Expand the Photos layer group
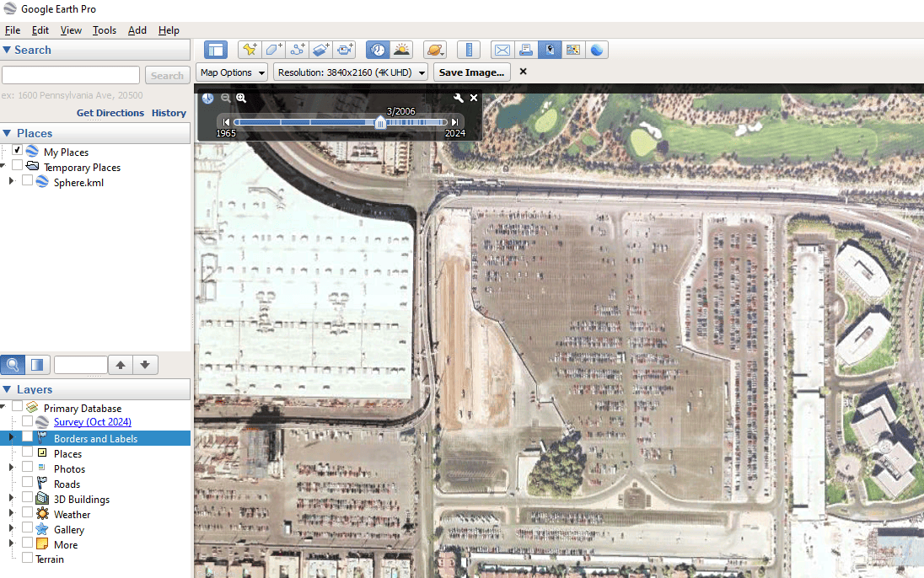The height and width of the screenshot is (578, 924). click(x=11, y=468)
